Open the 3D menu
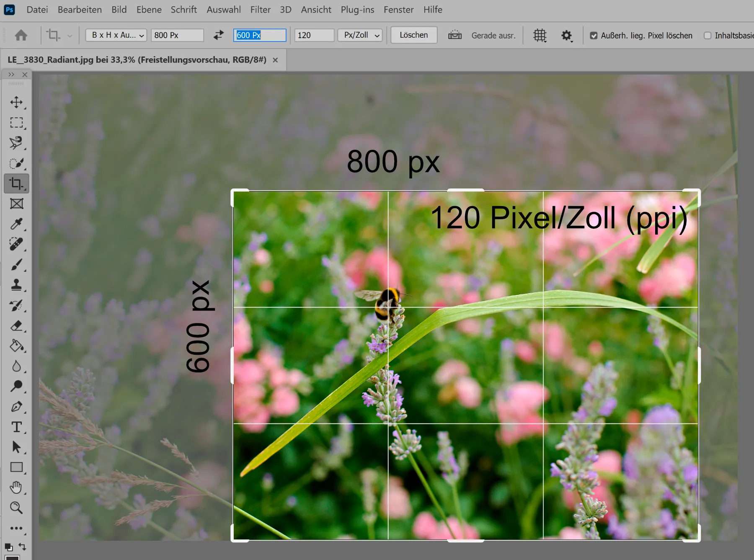Image resolution: width=754 pixels, height=560 pixels. 286,10
